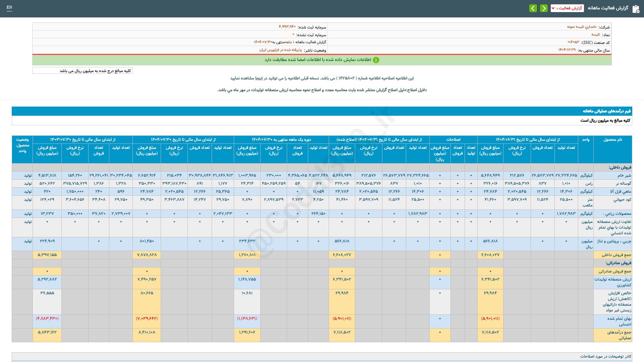
Task: Switch language with the EN link
Action: coord(9,7)
